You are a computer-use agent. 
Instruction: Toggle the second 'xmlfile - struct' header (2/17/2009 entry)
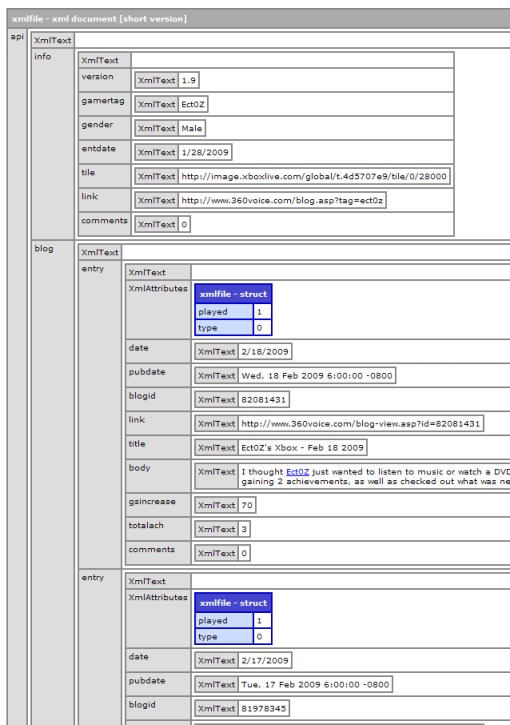pos(233,603)
